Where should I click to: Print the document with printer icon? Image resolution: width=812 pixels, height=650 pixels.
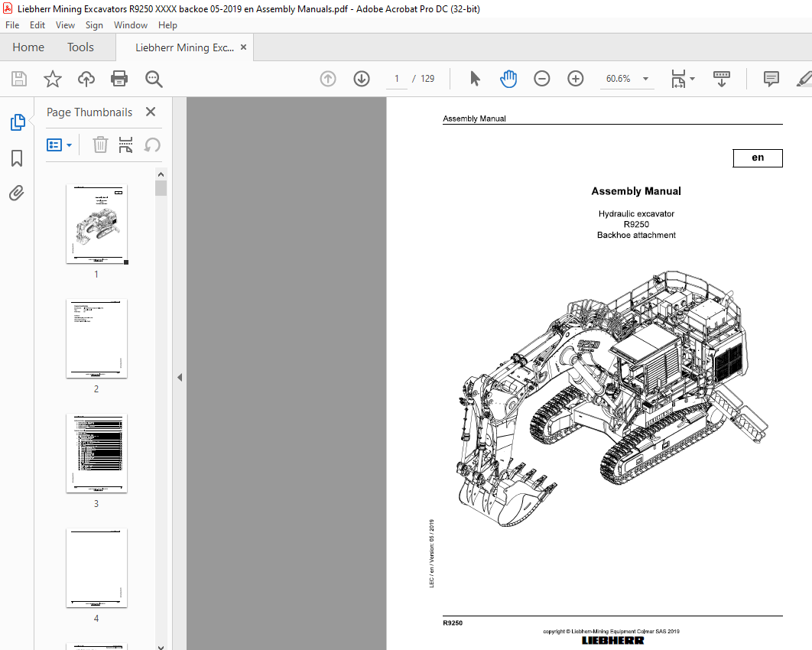click(119, 79)
